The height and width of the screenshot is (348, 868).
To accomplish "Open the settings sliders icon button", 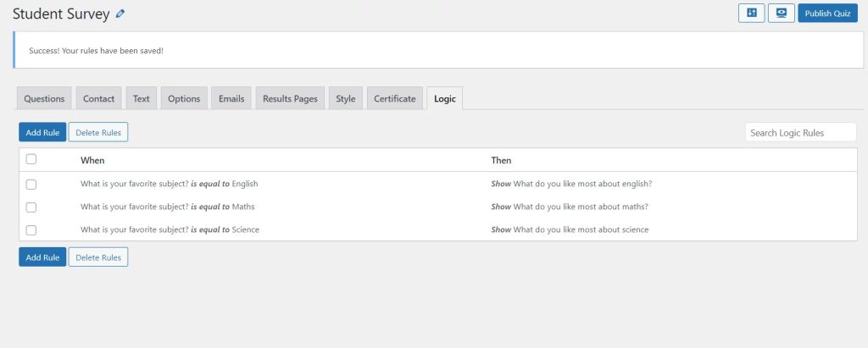I will pyautogui.click(x=752, y=14).
